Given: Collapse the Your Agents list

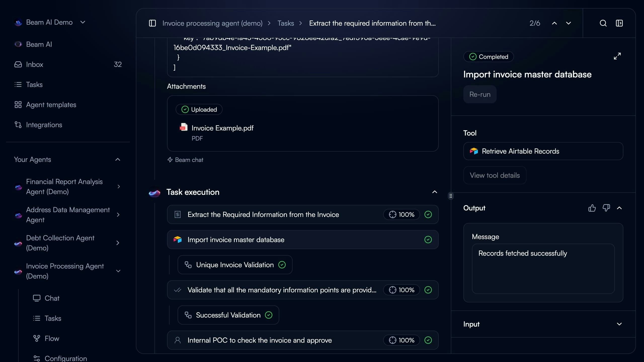Looking at the screenshot, I should (x=117, y=160).
